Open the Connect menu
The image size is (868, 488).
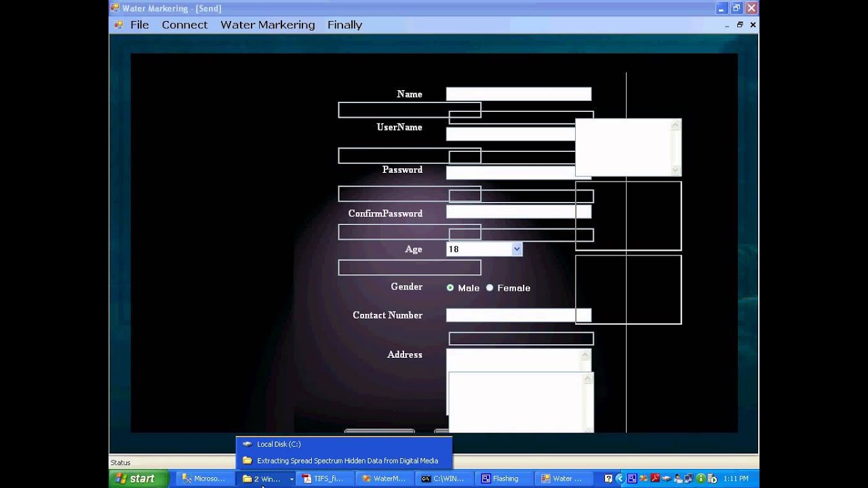[x=184, y=24]
